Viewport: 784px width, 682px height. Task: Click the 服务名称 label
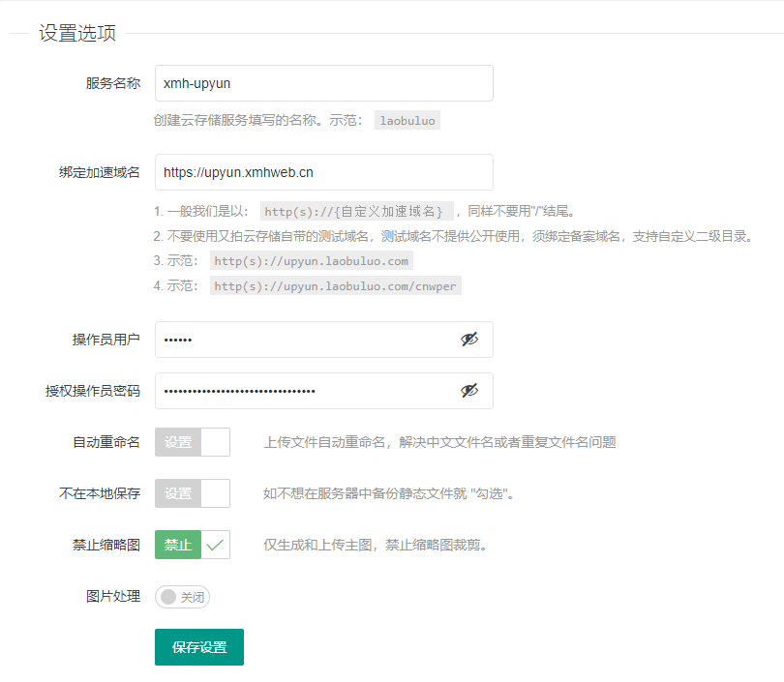113,83
